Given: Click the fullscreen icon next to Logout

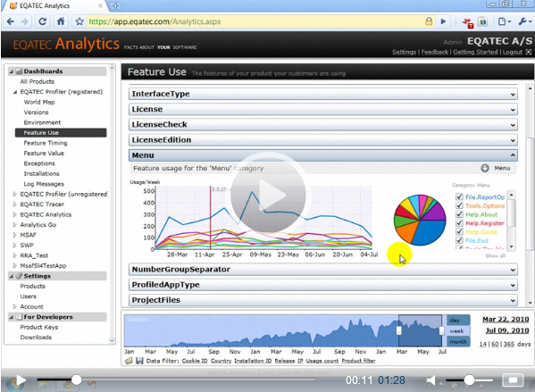Looking at the screenshot, I should 528,52.
